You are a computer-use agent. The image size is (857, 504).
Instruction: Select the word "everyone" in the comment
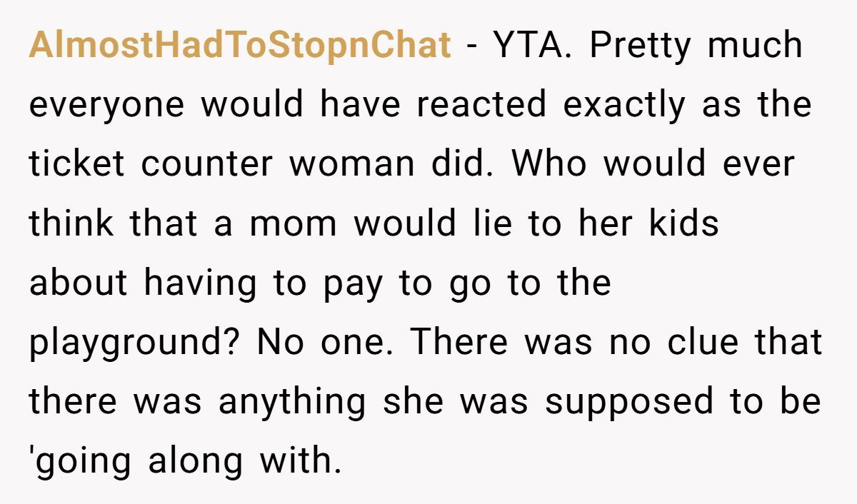pos(106,105)
